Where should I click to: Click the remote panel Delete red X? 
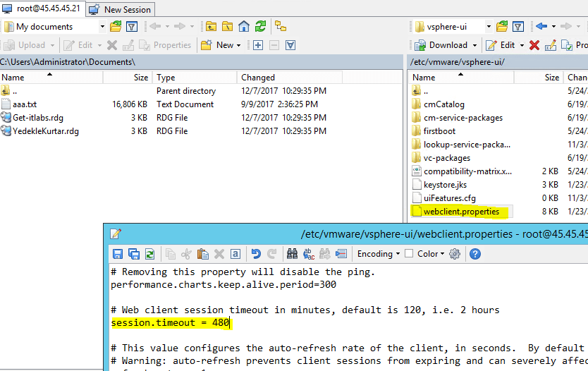coord(534,45)
